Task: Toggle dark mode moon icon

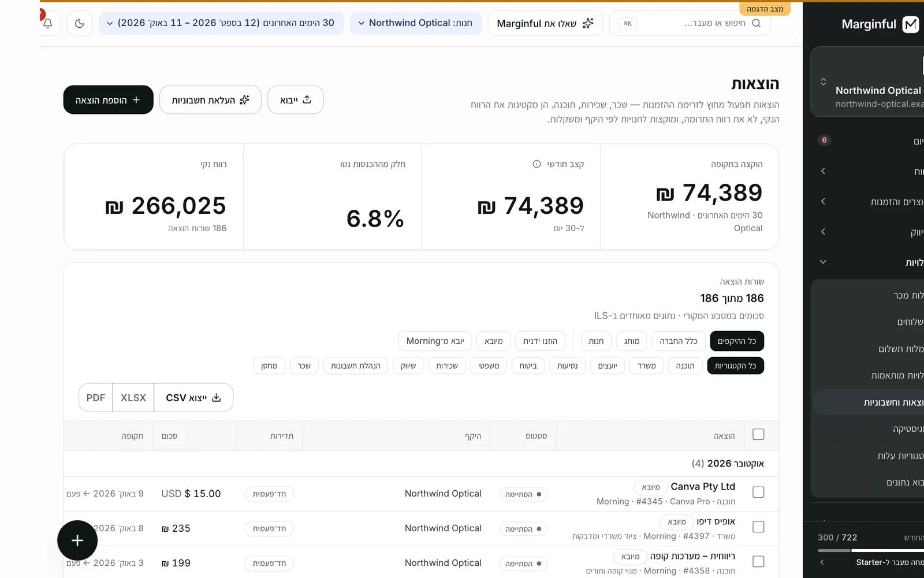Action: [x=80, y=23]
